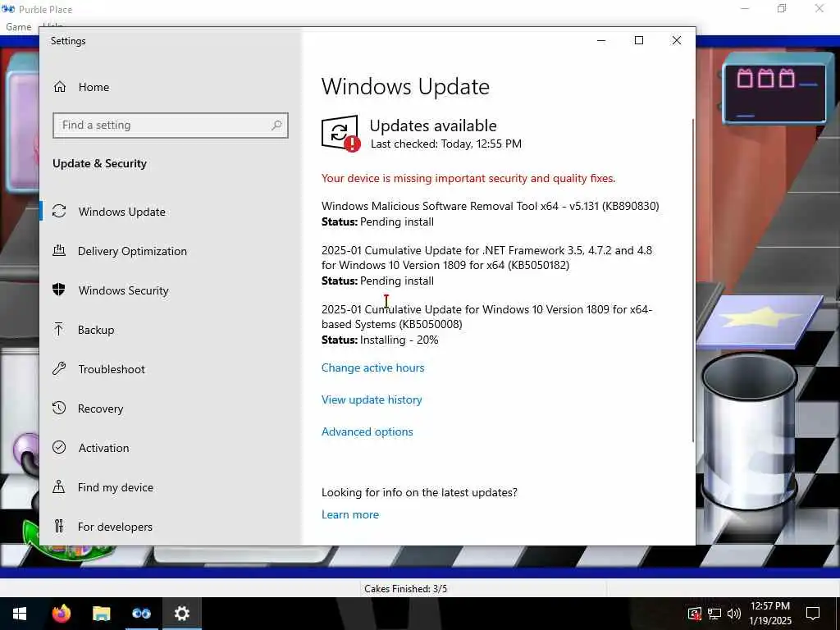Select the Windows Update sync icon in sidebar
The height and width of the screenshot is (630, 840).
[x=59, y=212]
